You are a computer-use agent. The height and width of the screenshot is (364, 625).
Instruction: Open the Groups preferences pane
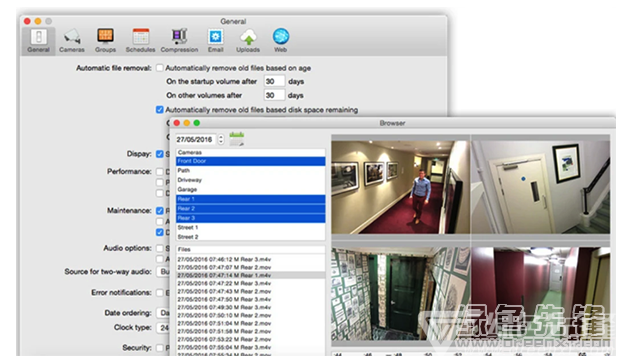coord(105,41)
